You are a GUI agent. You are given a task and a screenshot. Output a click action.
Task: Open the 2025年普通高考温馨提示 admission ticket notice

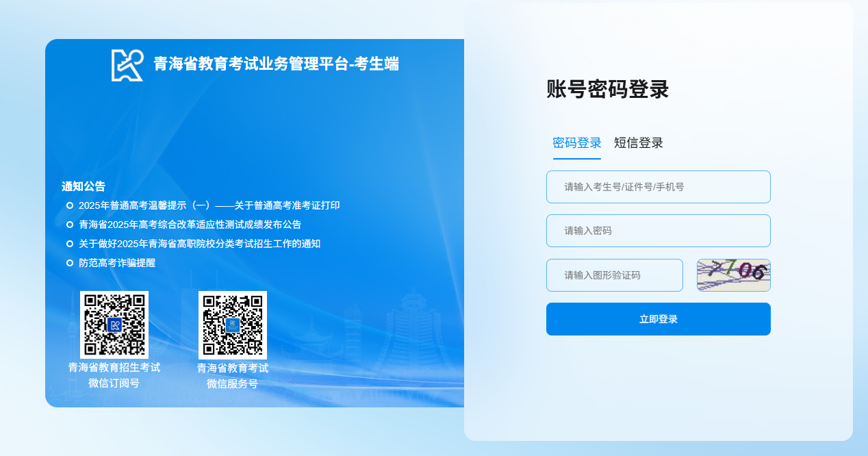(x=209, y=205)
